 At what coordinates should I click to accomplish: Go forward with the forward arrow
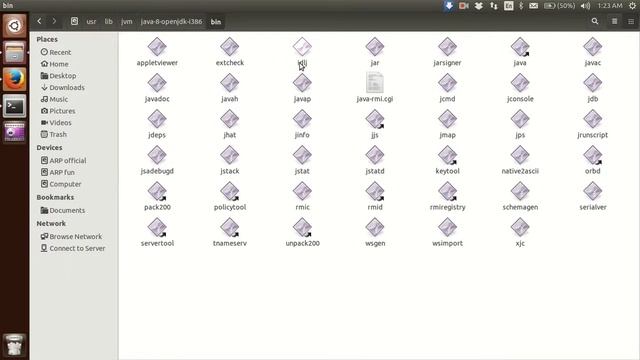point(54,21)
